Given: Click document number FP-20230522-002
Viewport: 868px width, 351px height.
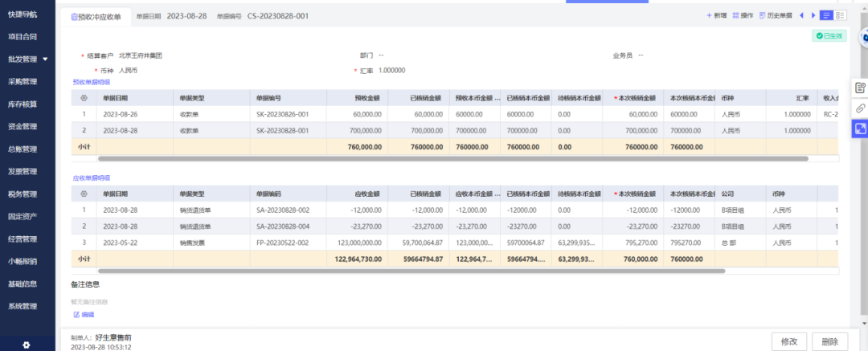Looking at the screenshot, I should coord(282,243).
